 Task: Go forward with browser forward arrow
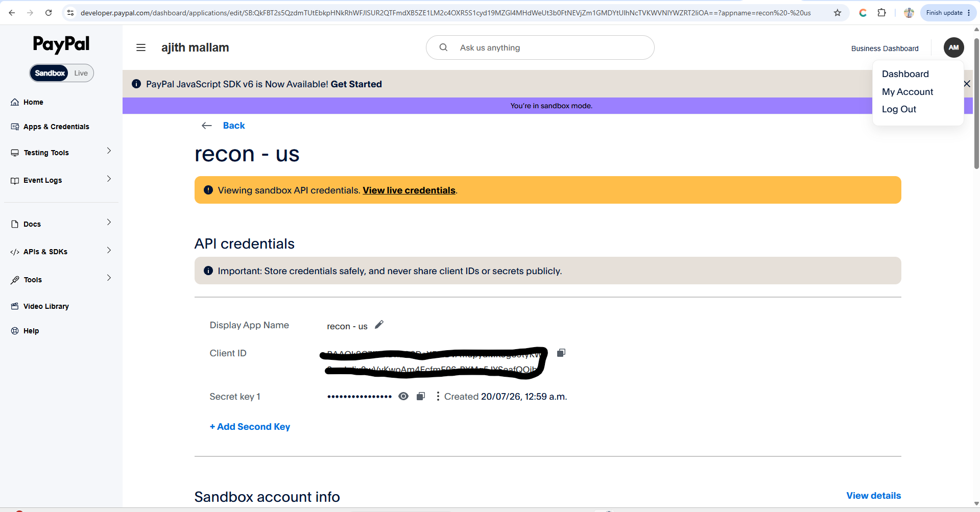click(x=30, y=13)
